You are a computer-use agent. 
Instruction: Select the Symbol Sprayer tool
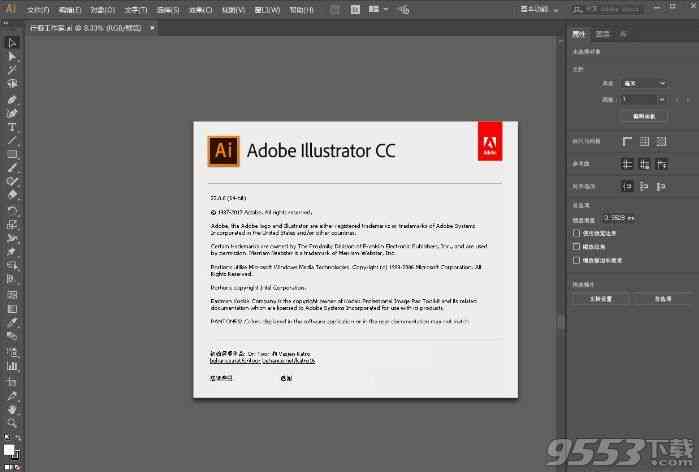[x=12, y=352]
